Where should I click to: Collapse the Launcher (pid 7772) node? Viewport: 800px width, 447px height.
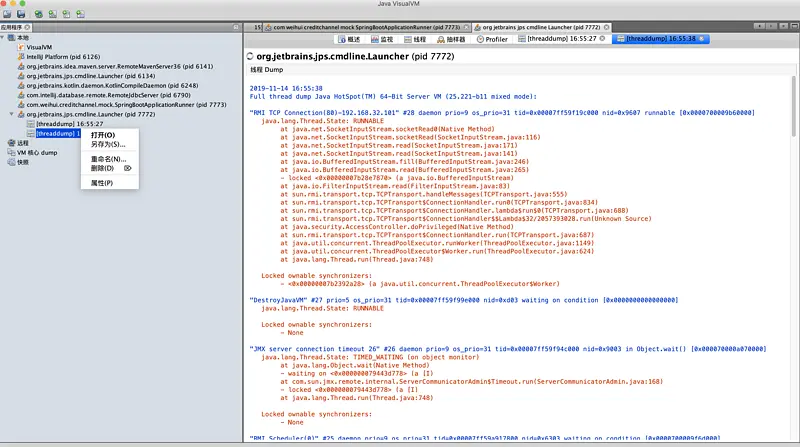(12, 114)
